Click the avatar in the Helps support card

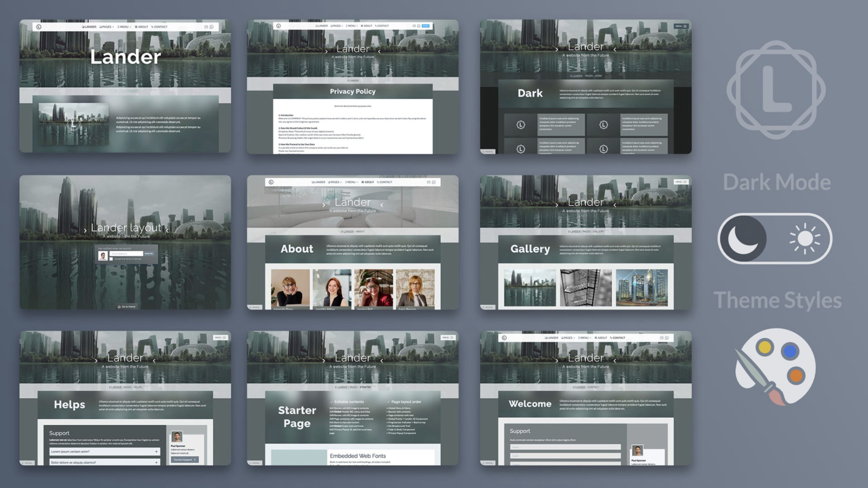pos(177,436)
